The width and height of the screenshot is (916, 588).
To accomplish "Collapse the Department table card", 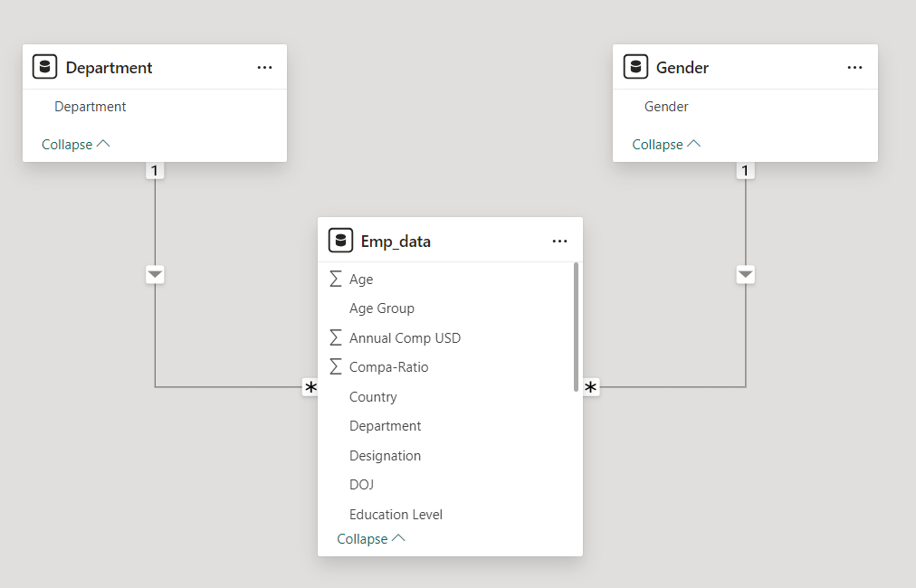I will point(75,145).
